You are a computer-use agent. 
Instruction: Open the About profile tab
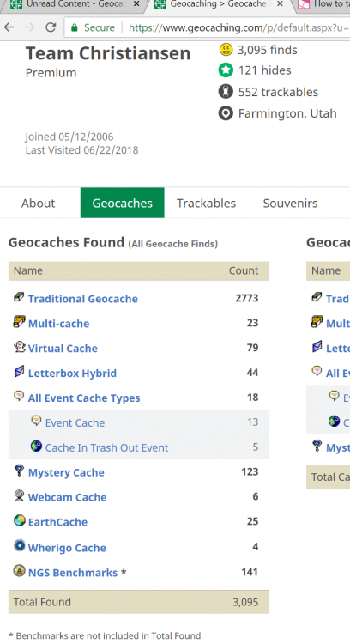point(38,203)
